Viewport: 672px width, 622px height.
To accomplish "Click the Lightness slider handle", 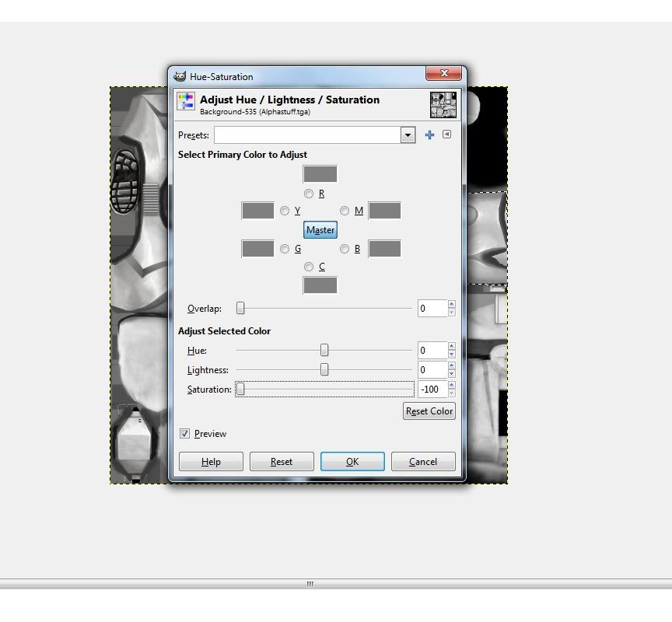I will point(324,369).
